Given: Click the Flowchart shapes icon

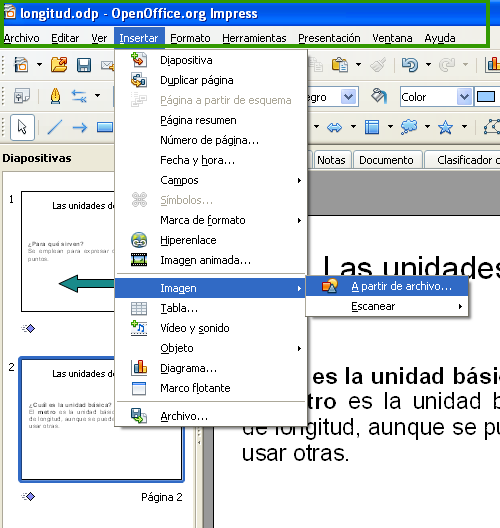Looking at the screenshot, I should pyautogui.click(x=372, y=127).
